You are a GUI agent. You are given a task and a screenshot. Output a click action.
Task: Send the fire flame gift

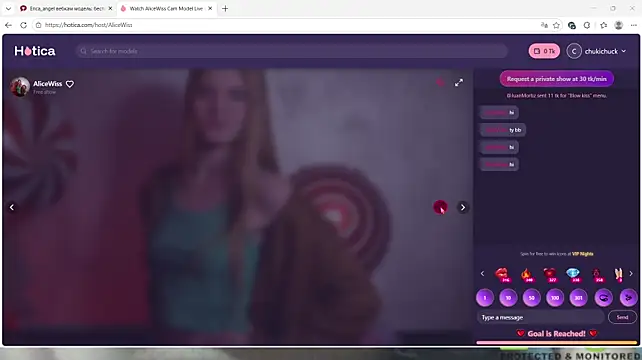(x=527, y=274)
